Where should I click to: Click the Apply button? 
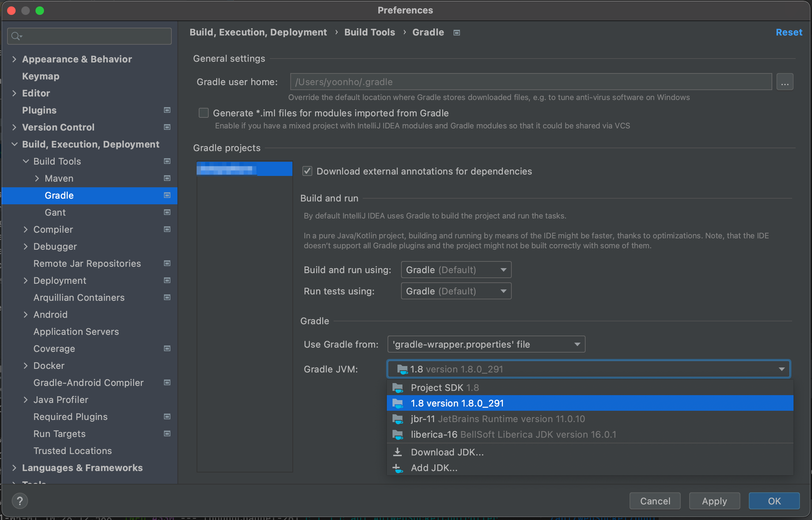coord(714,501)
